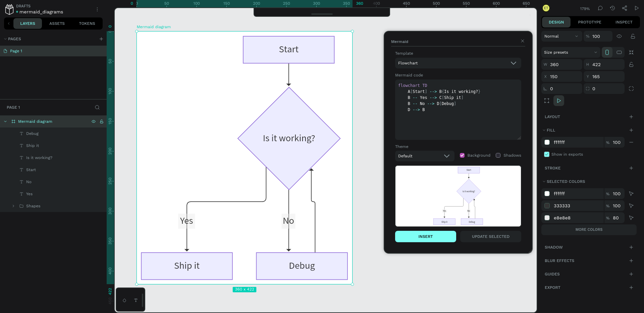Open the share options
Screen dimensions: 644x313
pyautogui.click(x=625, y=8)
